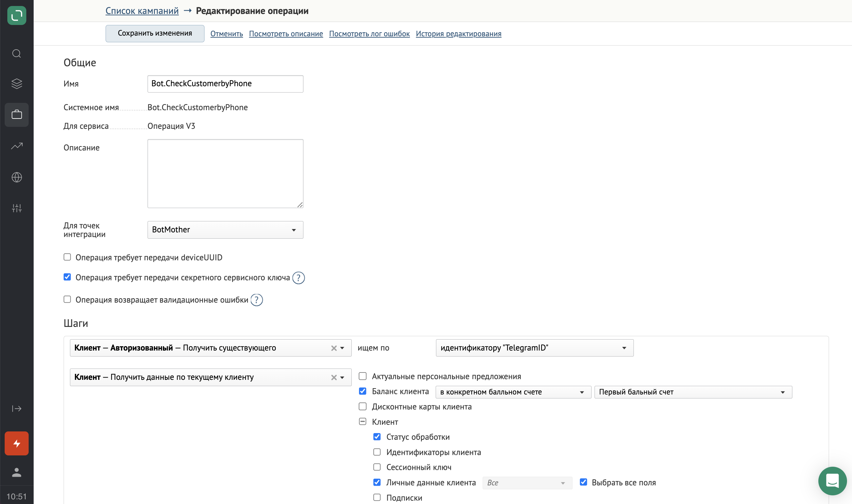
Task: Click the 'Операция V3' text
Action: click(171, 126)
